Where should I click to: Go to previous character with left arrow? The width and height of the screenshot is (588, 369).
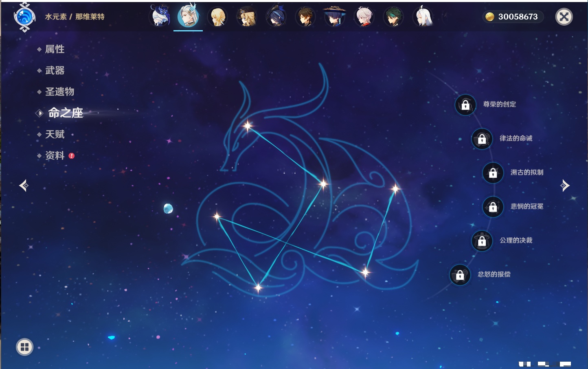[x=24, y=186]
